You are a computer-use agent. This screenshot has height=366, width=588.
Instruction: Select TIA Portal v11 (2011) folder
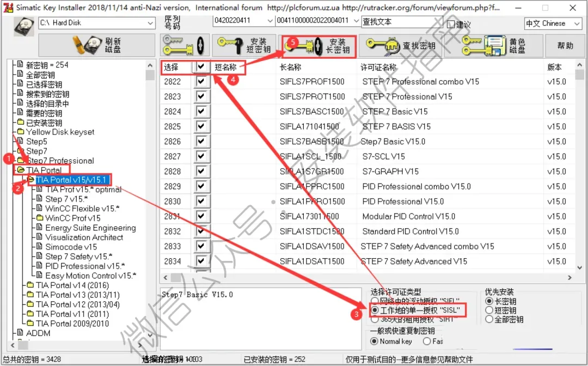[x=72, y=314]
